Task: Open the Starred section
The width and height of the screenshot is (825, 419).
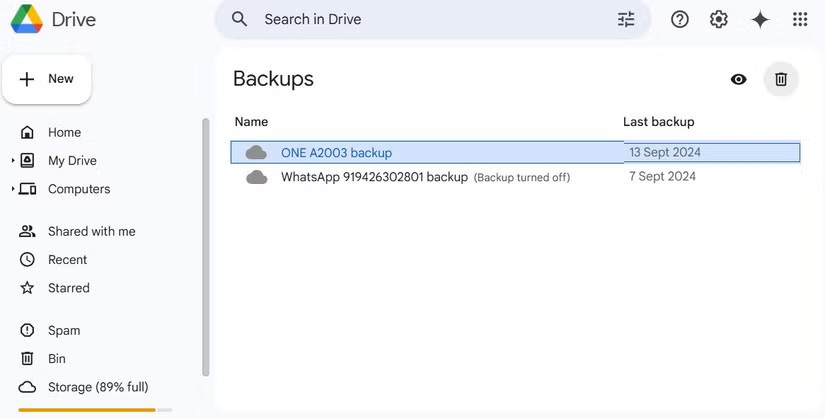Action: tap(68, 288)
